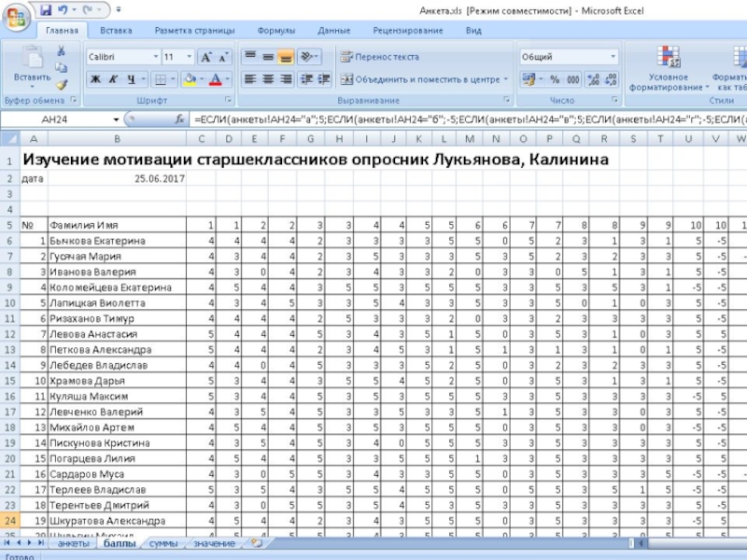Click the insert function fx icon

click(x=180, y=119)
